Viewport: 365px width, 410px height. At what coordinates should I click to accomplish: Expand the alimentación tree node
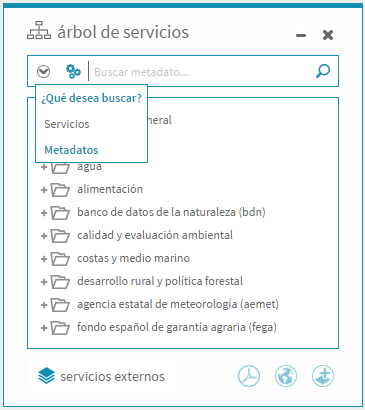point(44,190)
